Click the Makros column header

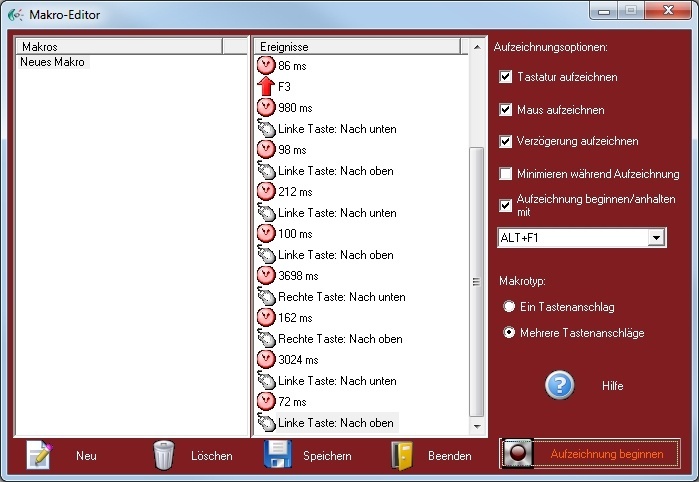pyautogui.click(x=119, y=46)
